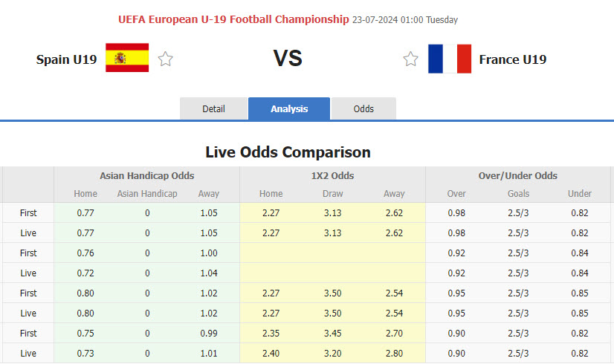
Task: Click the first row home odds 2.27
Action: click(x=271, y=212)
